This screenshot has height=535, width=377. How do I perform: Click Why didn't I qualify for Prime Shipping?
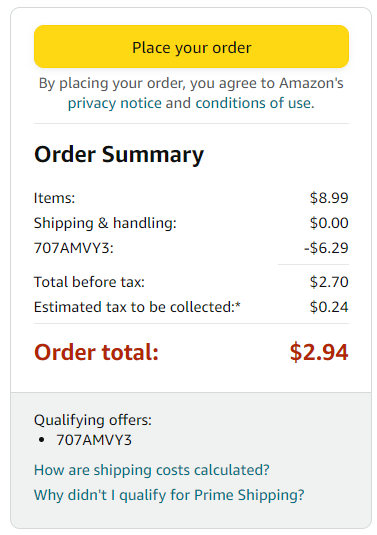pyautogui.click(x=169, y=495)
